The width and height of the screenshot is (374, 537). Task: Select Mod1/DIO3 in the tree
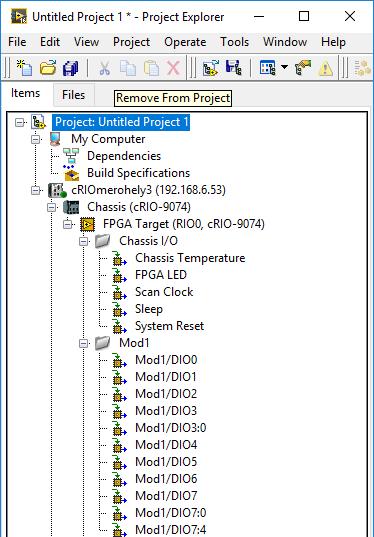click(166, 411)
